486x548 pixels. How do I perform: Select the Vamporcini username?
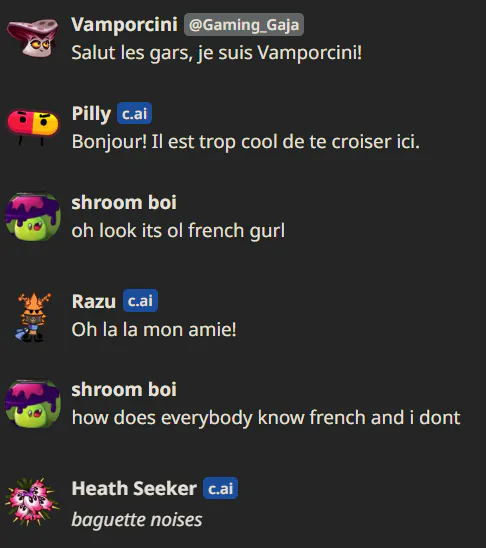click(124, 24)
